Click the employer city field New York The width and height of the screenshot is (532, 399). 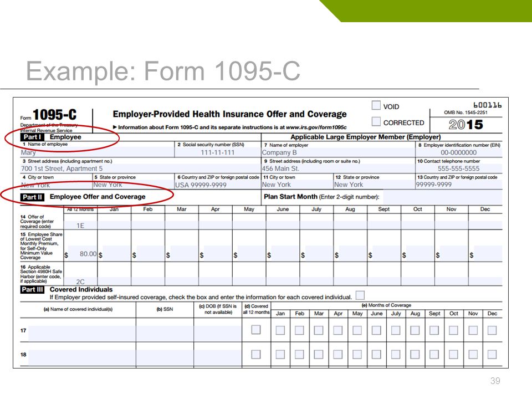coord(298,185)
